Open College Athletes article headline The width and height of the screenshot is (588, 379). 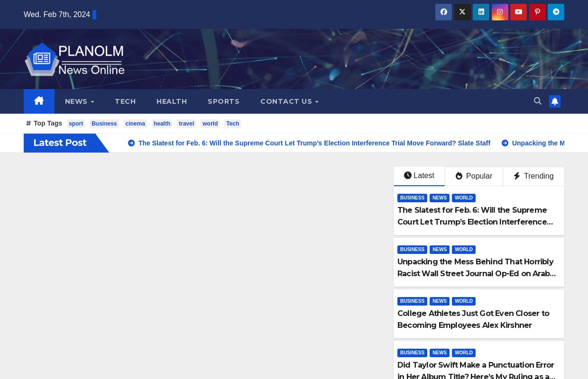tap(473, 319)
